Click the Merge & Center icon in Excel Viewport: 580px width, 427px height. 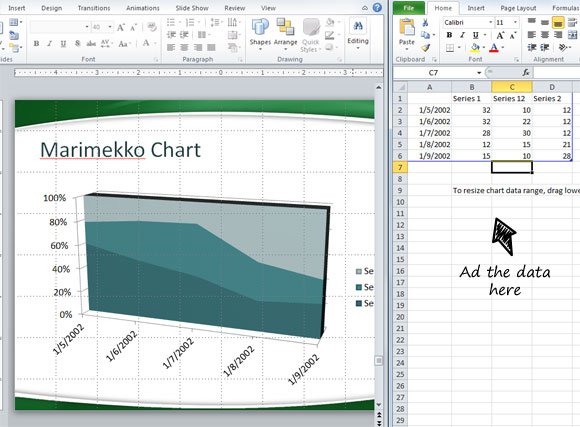(x=573, y=35)
